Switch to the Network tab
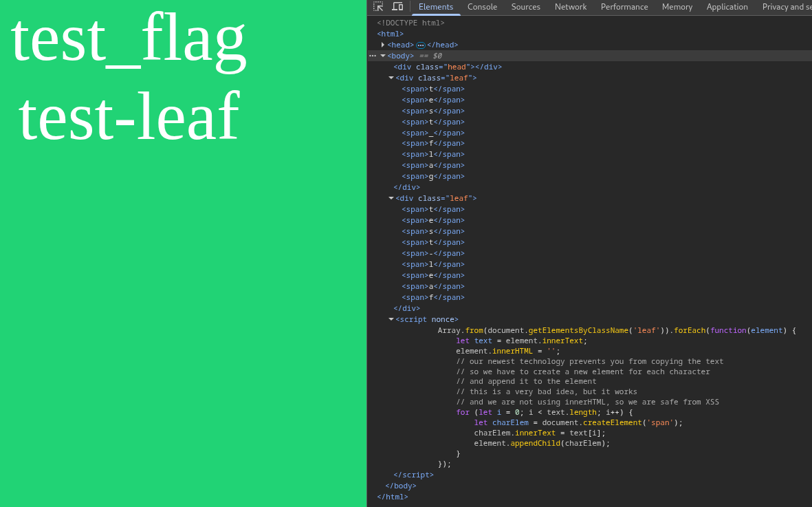Image resolution: width=812 pixels, height=507 pixels. click(570, 7)
